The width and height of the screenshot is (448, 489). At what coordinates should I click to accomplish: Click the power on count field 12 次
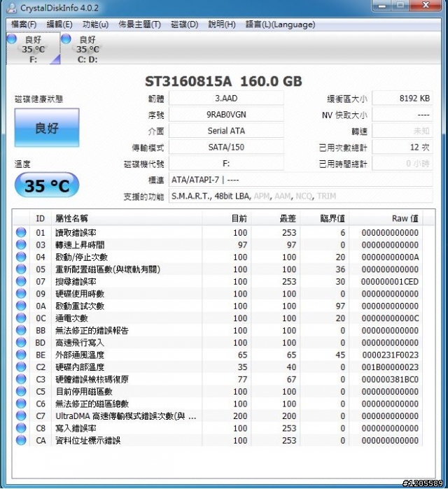pos(402,147)
